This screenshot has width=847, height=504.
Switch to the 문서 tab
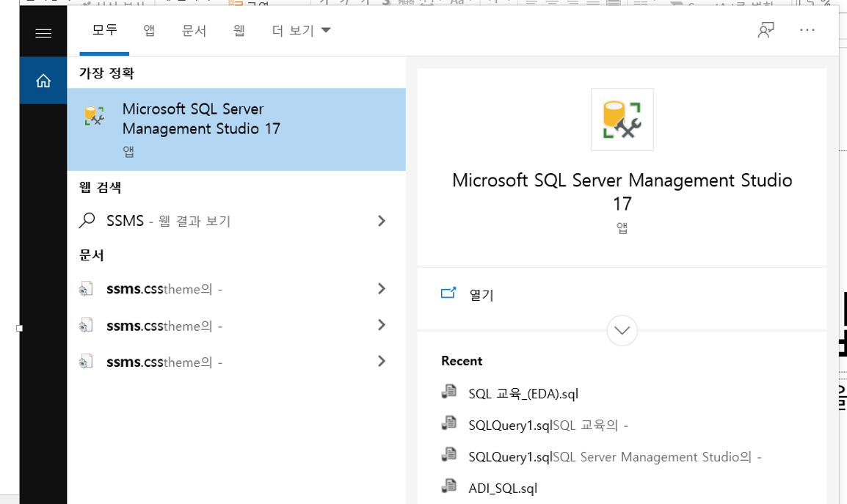[x=194, y=30]
